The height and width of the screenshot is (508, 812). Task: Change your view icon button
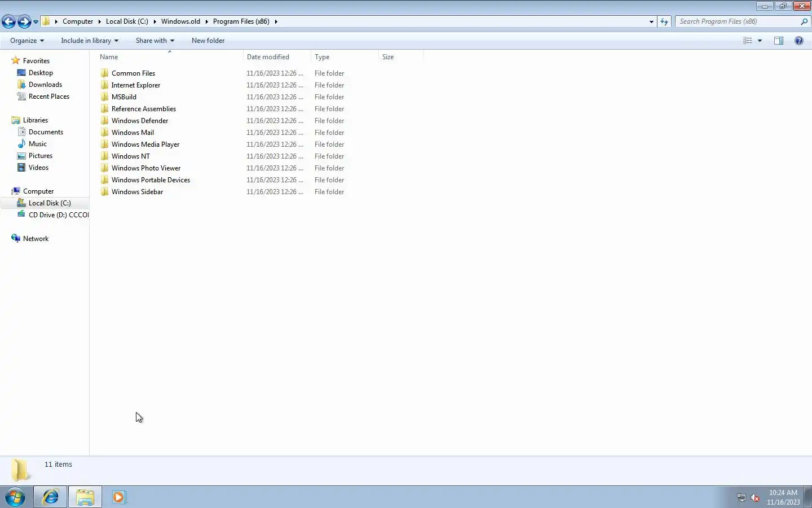748,41
